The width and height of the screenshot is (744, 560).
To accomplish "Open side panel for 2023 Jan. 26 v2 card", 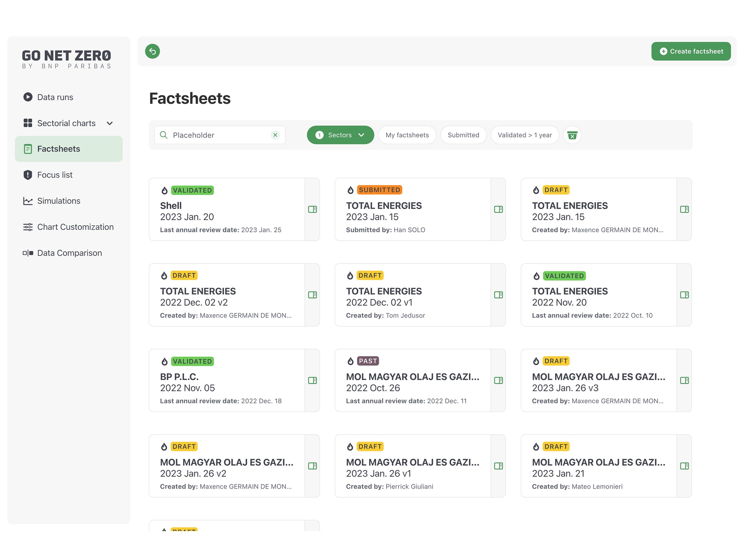I will tap(312, 466).
